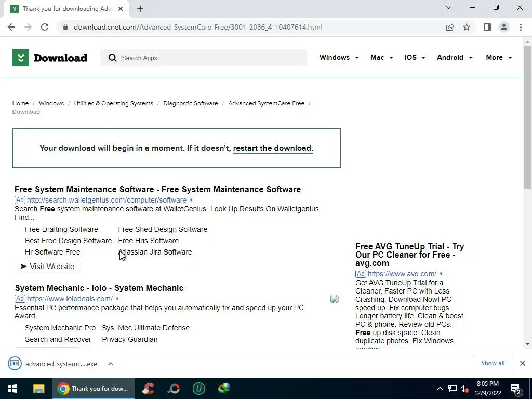Viewport: 532px width, 399px height.
Task: Click restart the download link
Action: point(273,148)
